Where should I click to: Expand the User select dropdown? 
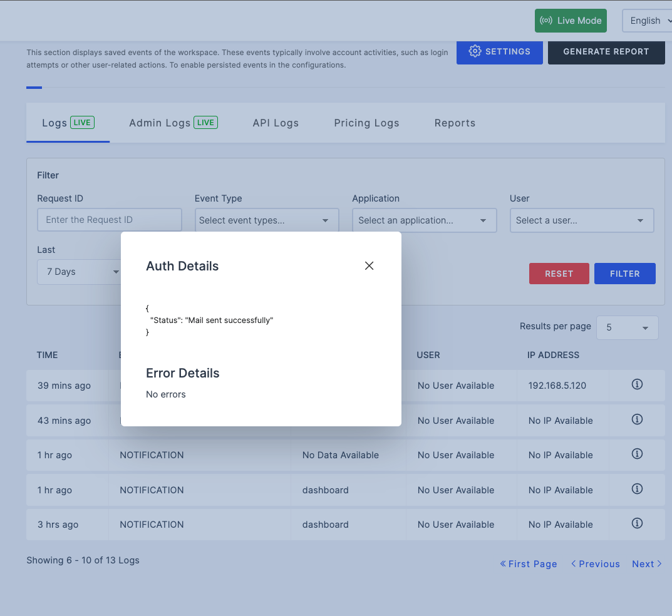click(581, 220)
